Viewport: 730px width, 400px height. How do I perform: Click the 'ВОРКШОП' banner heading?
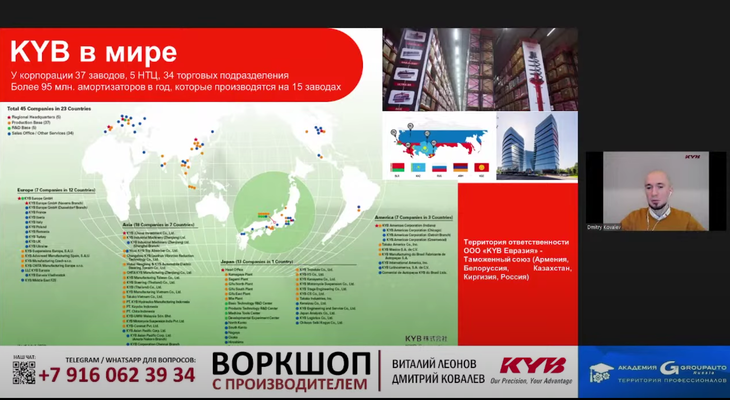(292, 364)
